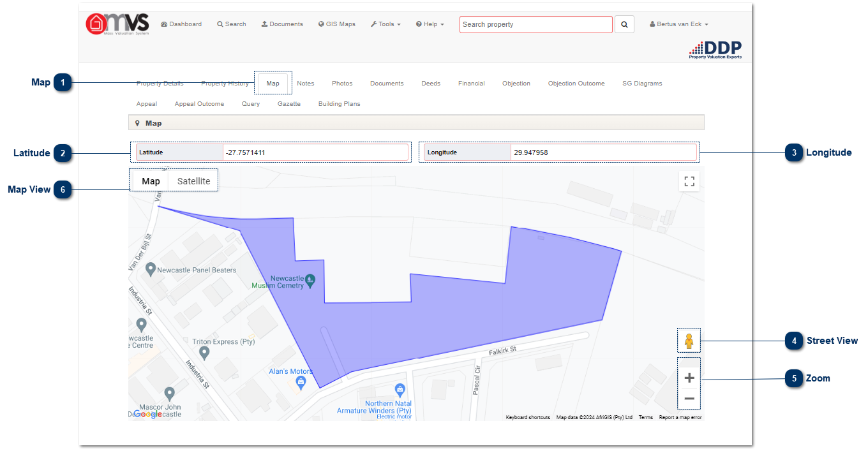Switch map to Satellite view
868x451 pixels.
coord(193,181)
